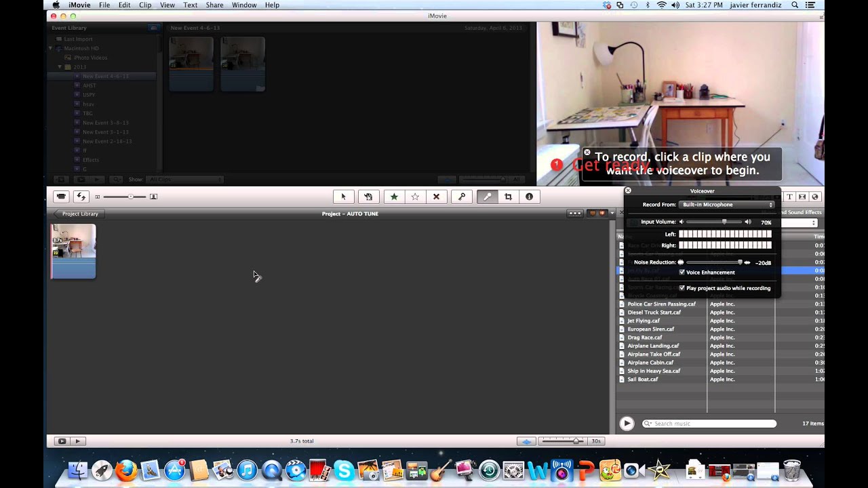Open the File menu

(104, 5)
